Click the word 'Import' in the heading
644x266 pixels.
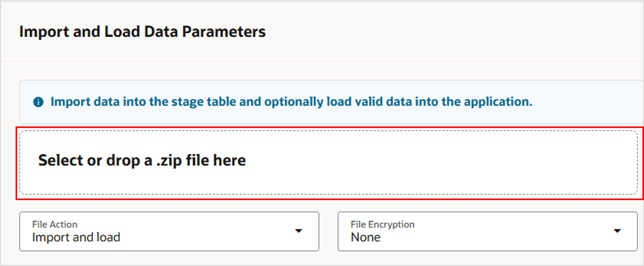click(x=44, y=32)
